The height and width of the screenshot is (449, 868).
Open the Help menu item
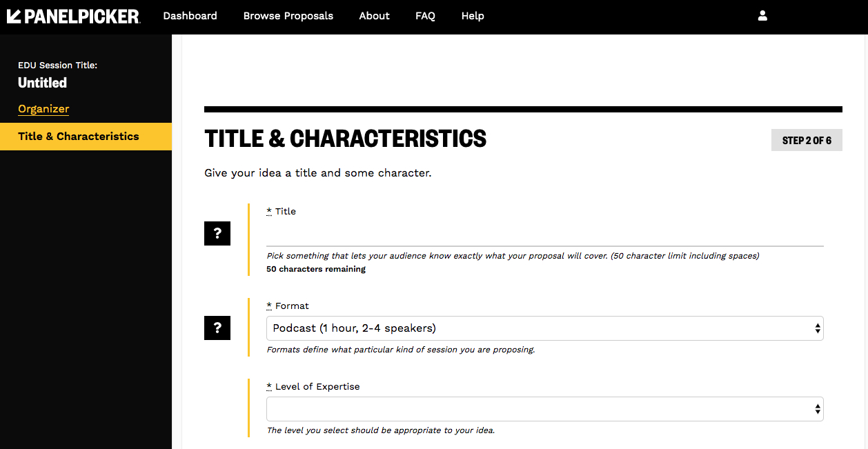pos(473,16)
